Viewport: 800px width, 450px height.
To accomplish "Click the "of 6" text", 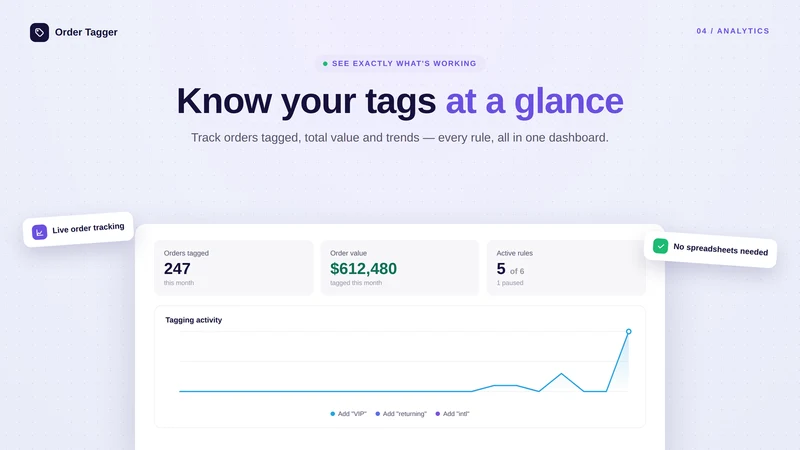I will tap(517, 271).
